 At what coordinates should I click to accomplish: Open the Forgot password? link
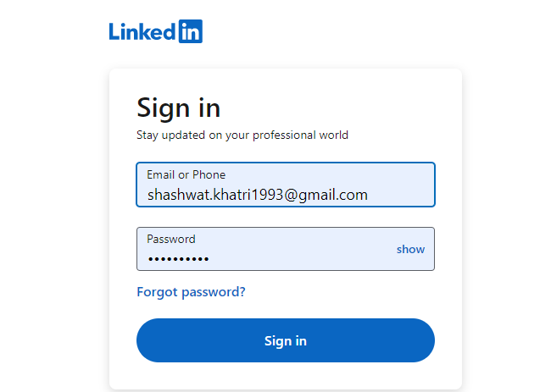[191, 292]
